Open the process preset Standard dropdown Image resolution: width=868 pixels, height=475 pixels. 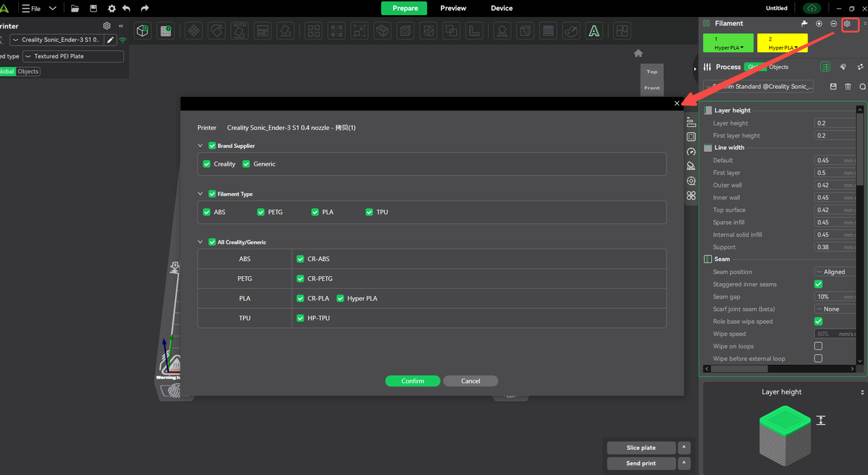758,87
